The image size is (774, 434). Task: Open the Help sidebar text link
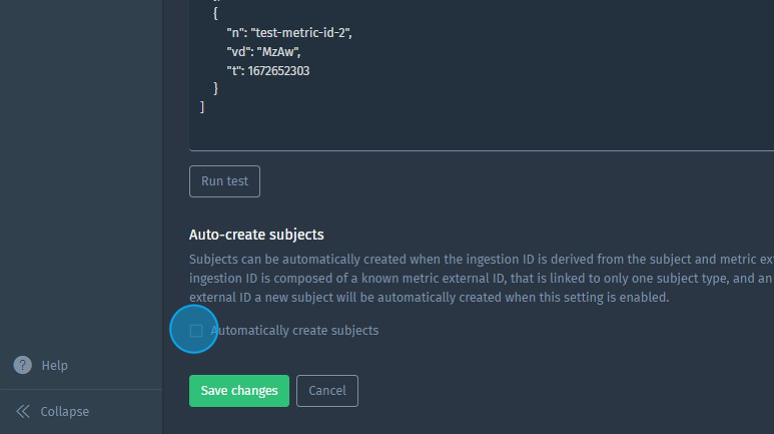pyautogui.click(x=55, y=365)
